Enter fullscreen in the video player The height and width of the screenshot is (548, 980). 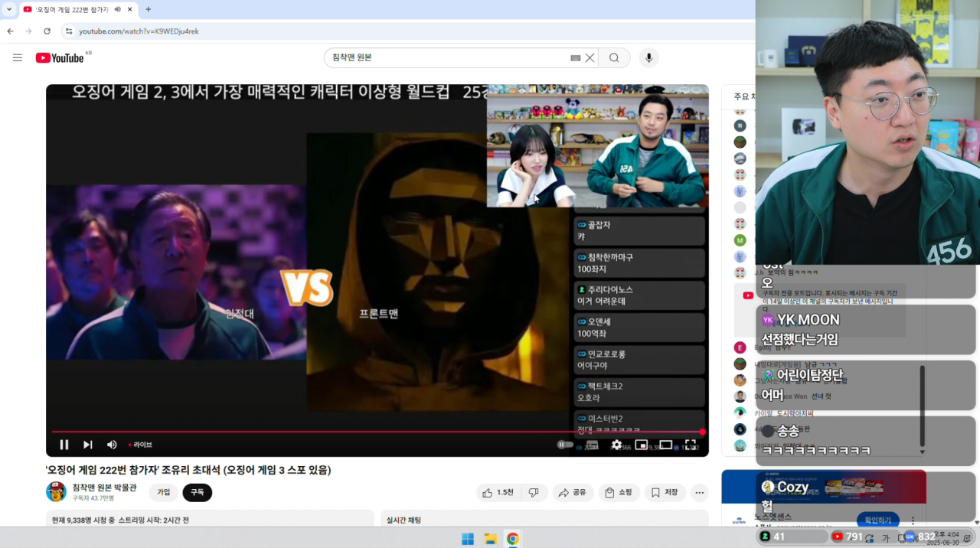[691, 445]
